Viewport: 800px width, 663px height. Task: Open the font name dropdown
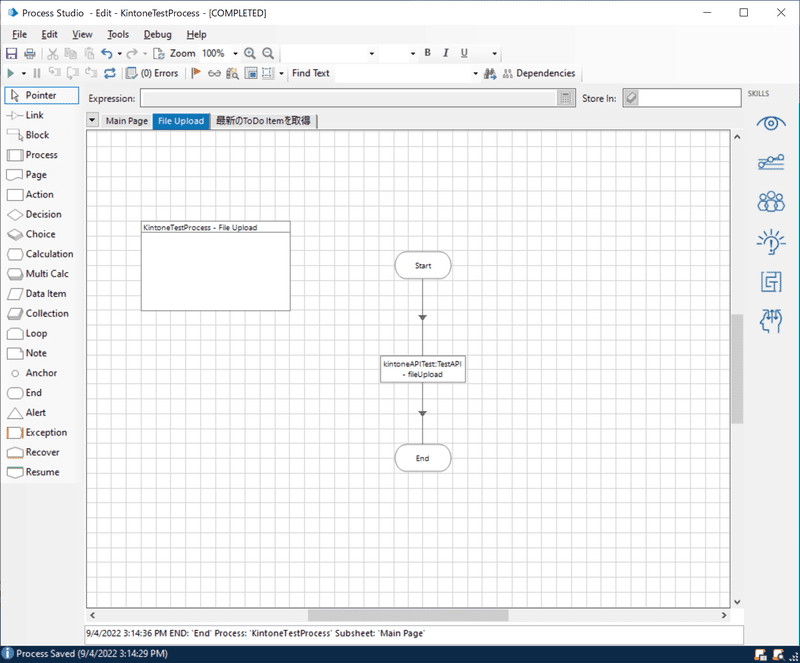tap(371, 53)
